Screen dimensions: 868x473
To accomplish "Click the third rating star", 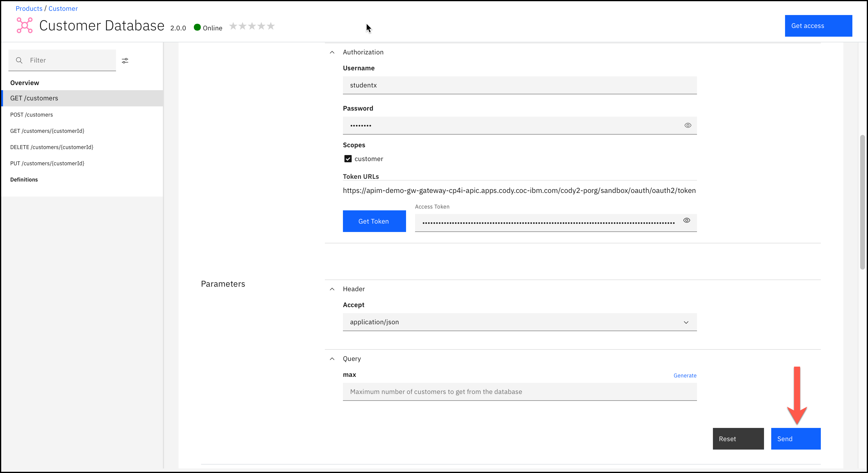I will coord(252,26).
